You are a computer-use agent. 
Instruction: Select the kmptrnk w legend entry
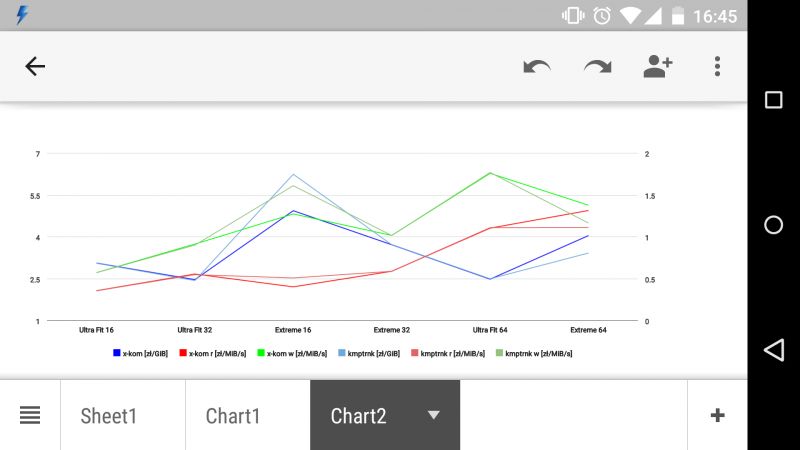tap(534, 353)
